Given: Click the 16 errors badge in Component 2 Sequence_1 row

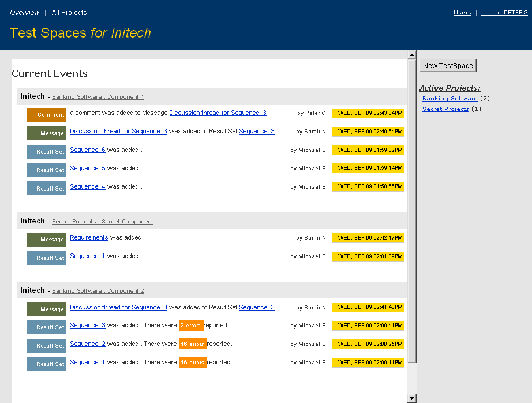Looking at the screenshot, I should [193, 362].
